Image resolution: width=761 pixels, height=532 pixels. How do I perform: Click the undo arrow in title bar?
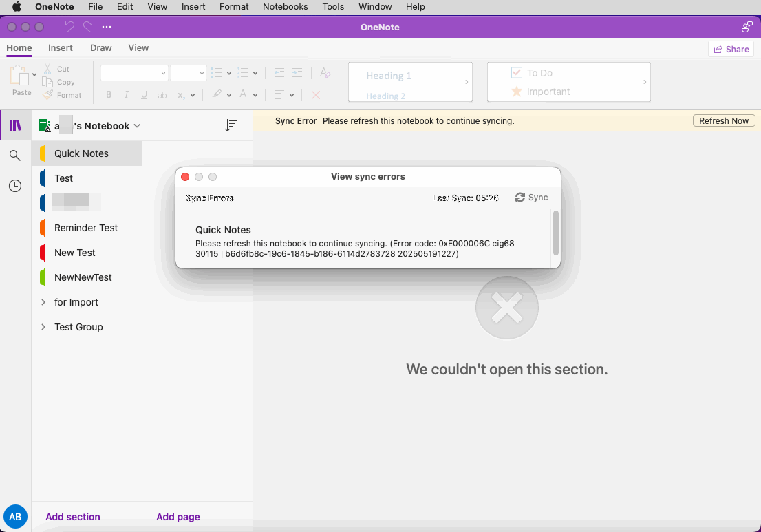(x=69, y=27)
